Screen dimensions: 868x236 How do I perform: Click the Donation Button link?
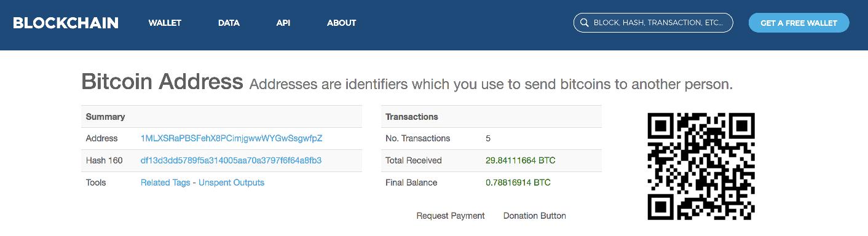pos(534,216)
